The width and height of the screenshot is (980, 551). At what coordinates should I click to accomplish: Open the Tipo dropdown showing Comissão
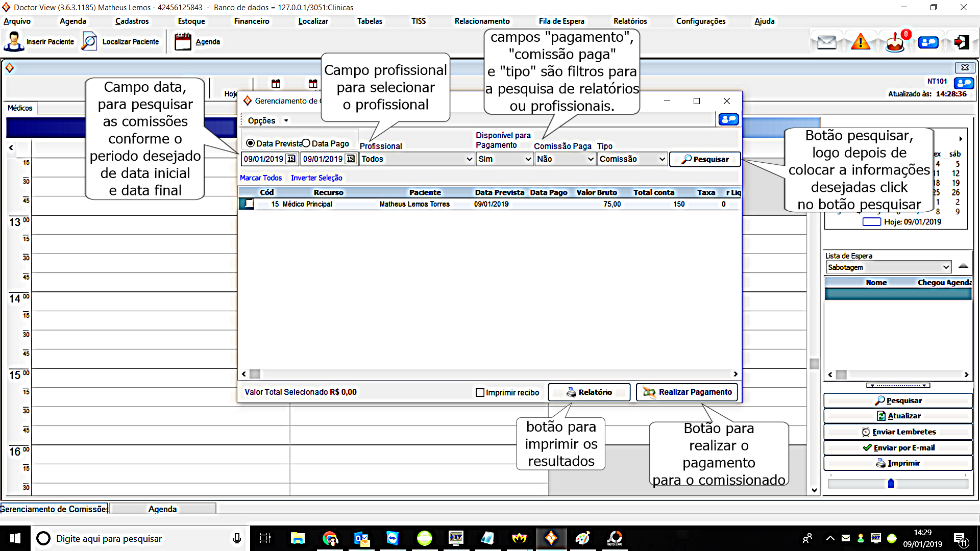662,159
